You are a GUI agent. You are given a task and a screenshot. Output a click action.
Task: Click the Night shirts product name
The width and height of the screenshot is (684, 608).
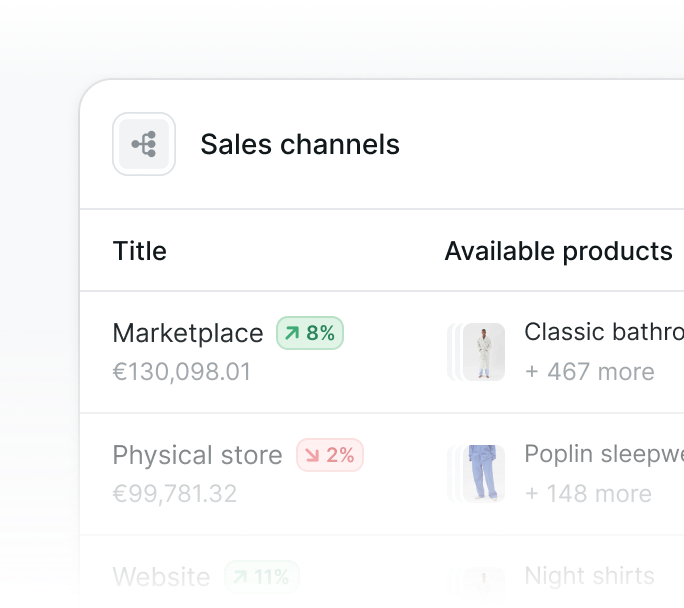click(x=589, y=576)
